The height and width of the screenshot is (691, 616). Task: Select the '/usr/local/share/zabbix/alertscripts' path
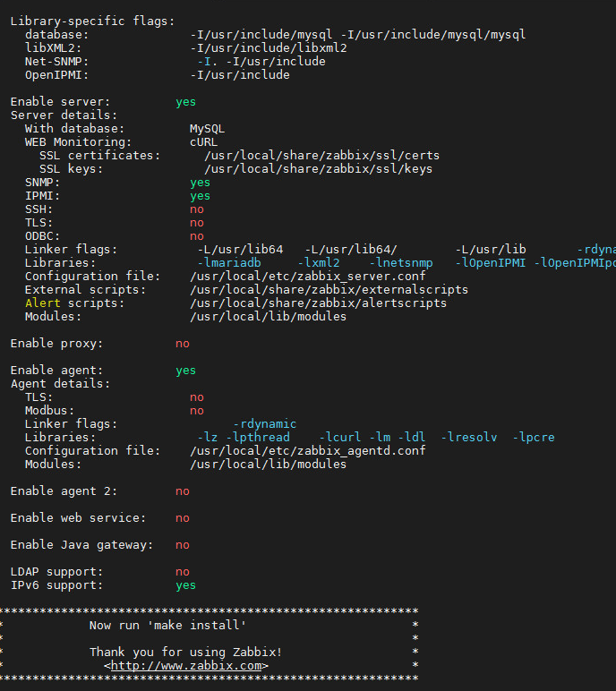coord(319,303)
